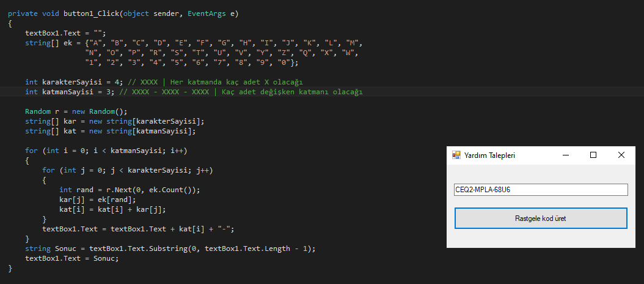Click the outer for loop with "i < katmanSayisi"

106,151
